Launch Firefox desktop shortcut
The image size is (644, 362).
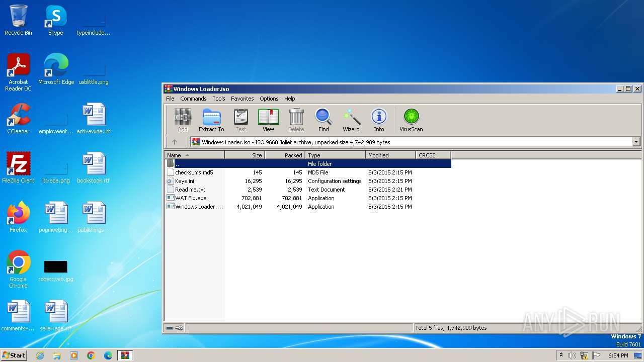(18, 217)
